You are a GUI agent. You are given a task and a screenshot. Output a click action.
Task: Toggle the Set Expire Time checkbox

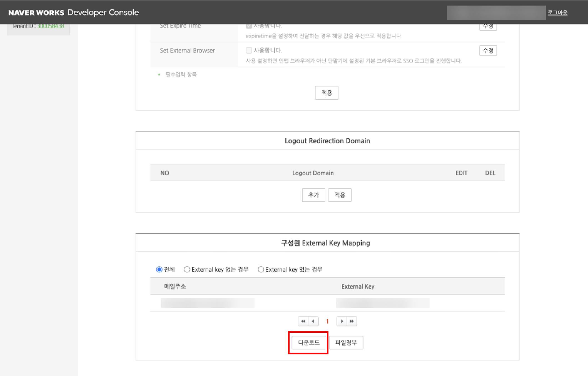(x=249, y=26)
